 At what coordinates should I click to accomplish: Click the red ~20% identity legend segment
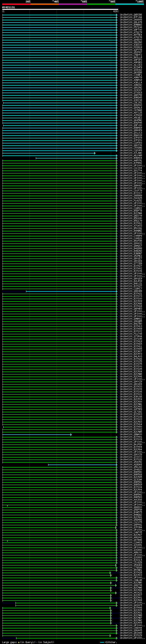[16, 4]
